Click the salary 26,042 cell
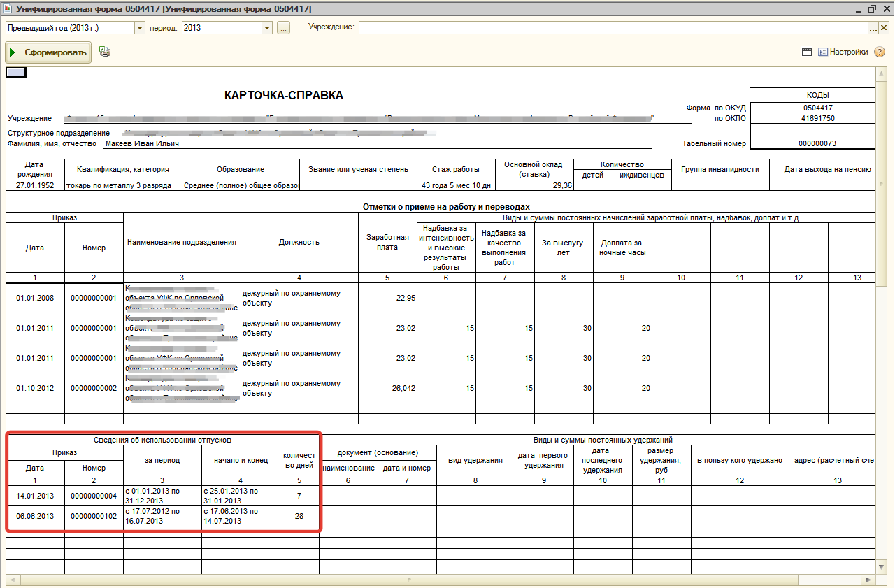This screenshot has height=588, width=895. coord(387,388)
